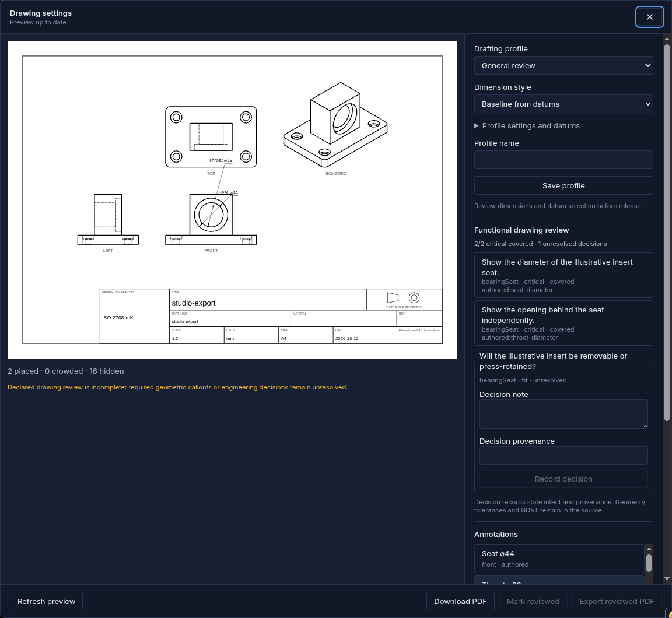Viewport: 672px width, 618px height.
Task: Click the Record decision button
Action: click(x=563, y=479)
